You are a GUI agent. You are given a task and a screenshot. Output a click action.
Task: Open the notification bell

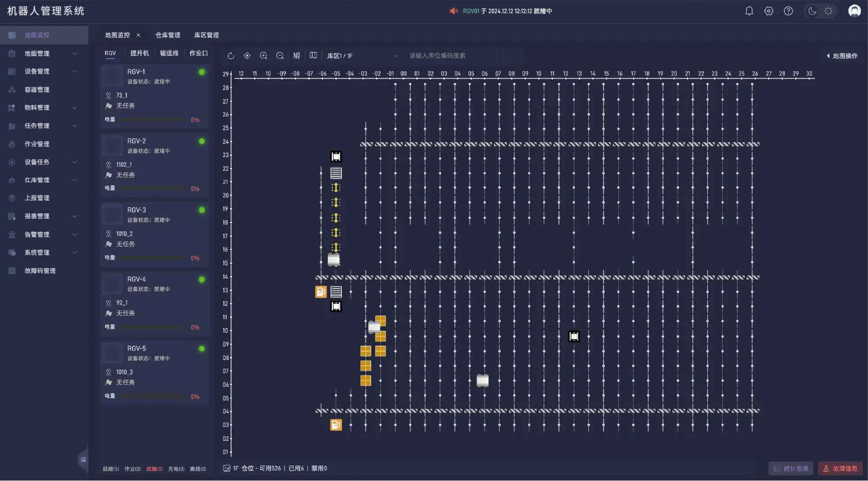tap(749, 11)
